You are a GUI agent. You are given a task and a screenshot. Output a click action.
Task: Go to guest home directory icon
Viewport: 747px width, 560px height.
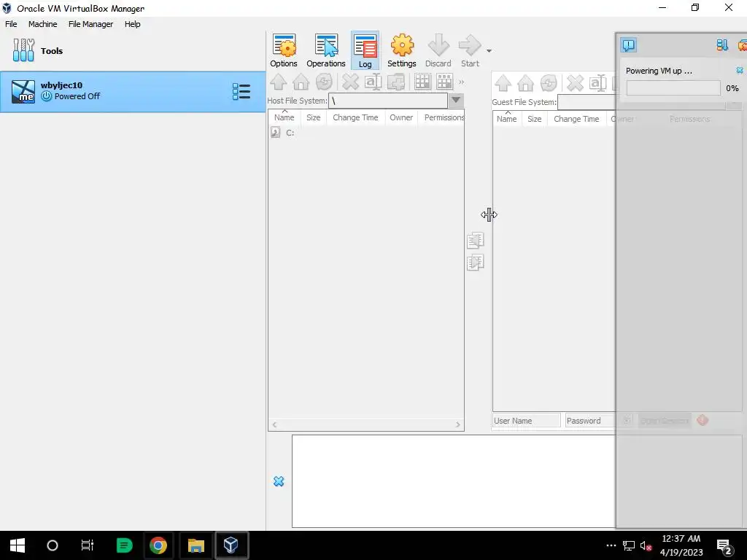(525, 83)
